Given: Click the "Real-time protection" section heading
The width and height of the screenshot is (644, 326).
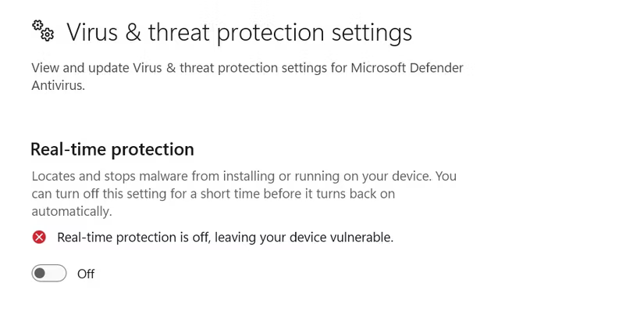Looking at the screenshot, I should [x=112, y=149].
